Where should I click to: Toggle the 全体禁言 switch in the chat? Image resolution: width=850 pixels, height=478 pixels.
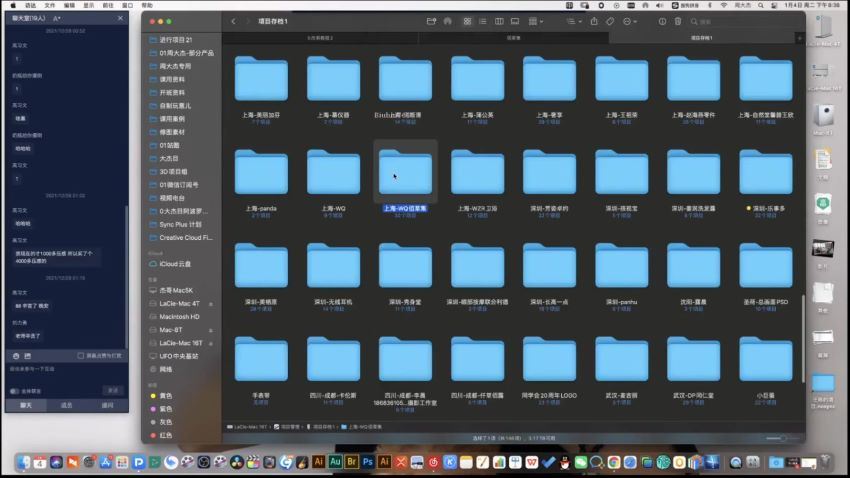coord(15,391)
